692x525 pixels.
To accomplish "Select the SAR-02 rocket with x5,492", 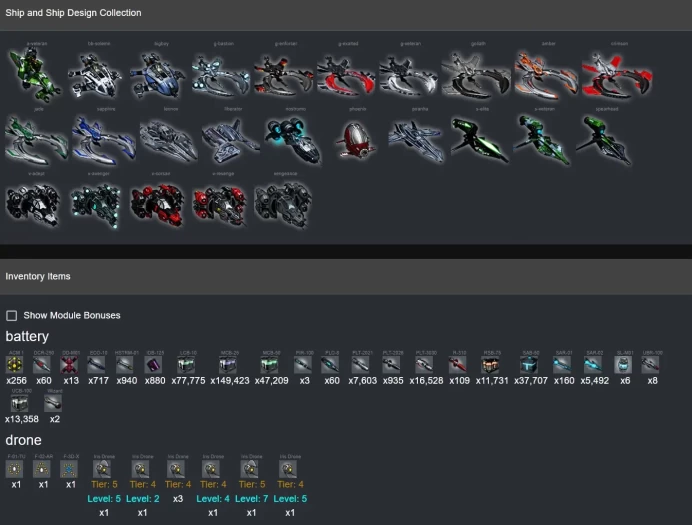I will tap(593, 365).
